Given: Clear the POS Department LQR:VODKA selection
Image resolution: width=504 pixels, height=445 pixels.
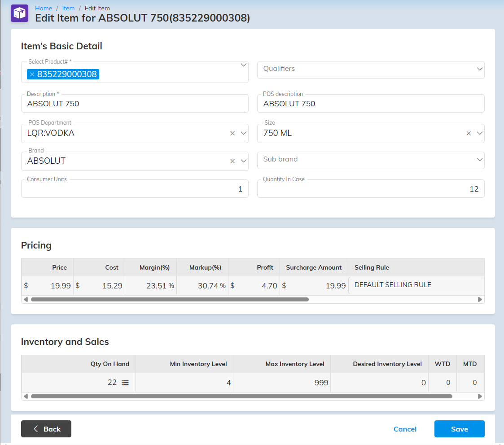Looking at the screenshot, I should click(232, 133).
